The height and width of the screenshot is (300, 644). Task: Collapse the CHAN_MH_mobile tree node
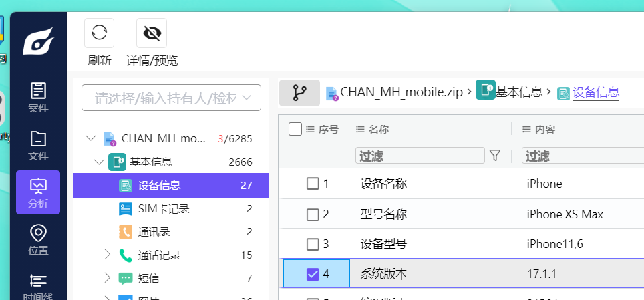(x=91, y=139)
